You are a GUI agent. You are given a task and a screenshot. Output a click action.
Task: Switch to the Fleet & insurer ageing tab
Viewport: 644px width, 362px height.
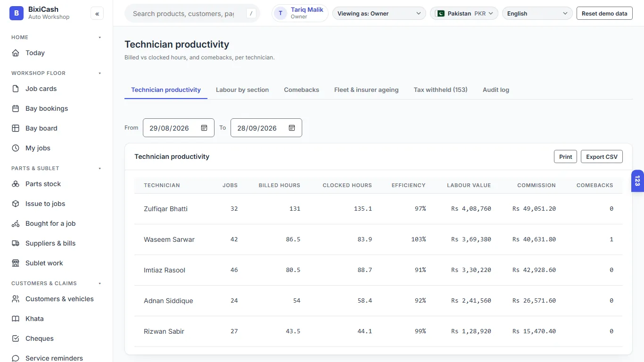[366, 90]
